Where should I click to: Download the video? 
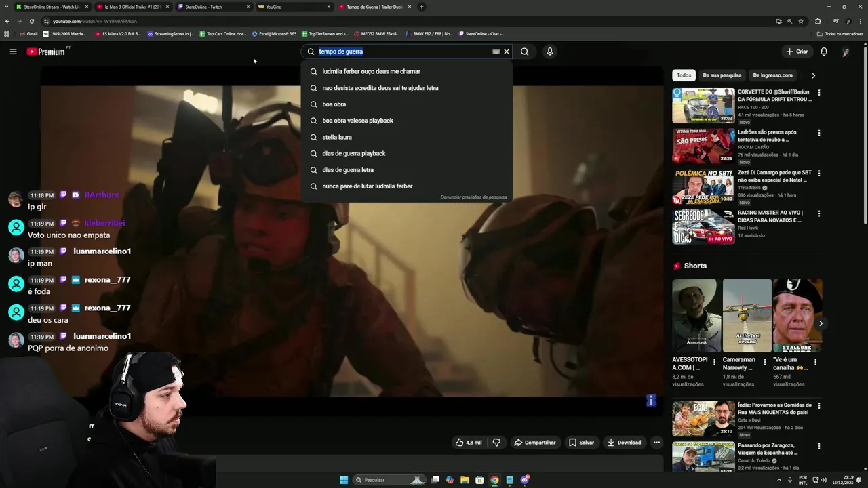click(624, 443)
